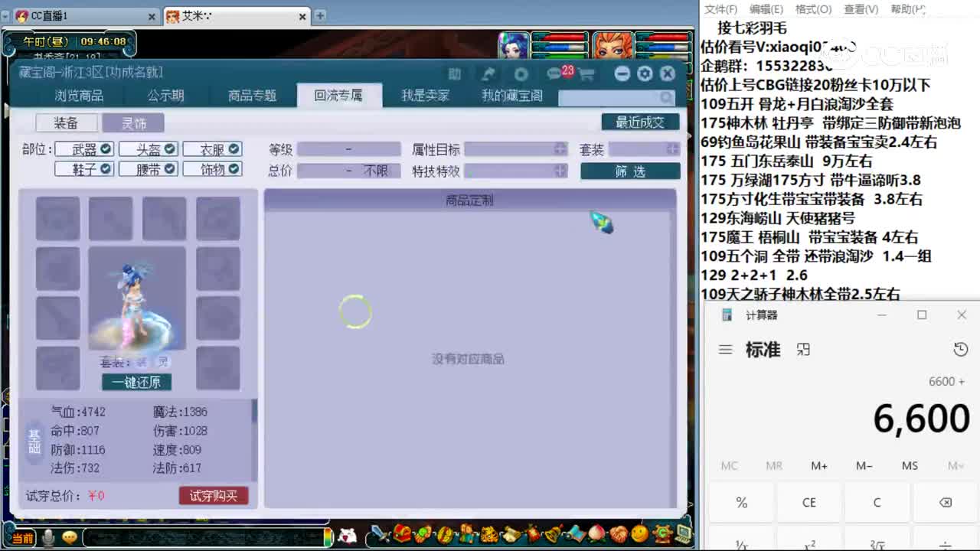Click the 筛选 filter button
Screen dimensions: 980x551
click(629, 171)
